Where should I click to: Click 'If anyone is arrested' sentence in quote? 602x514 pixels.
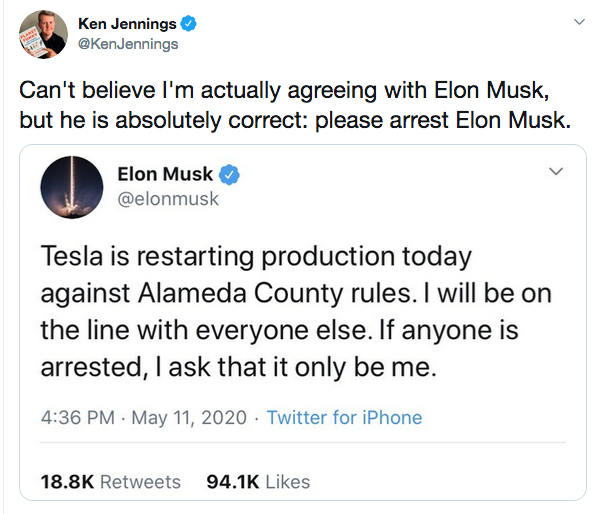click(280, 349)
